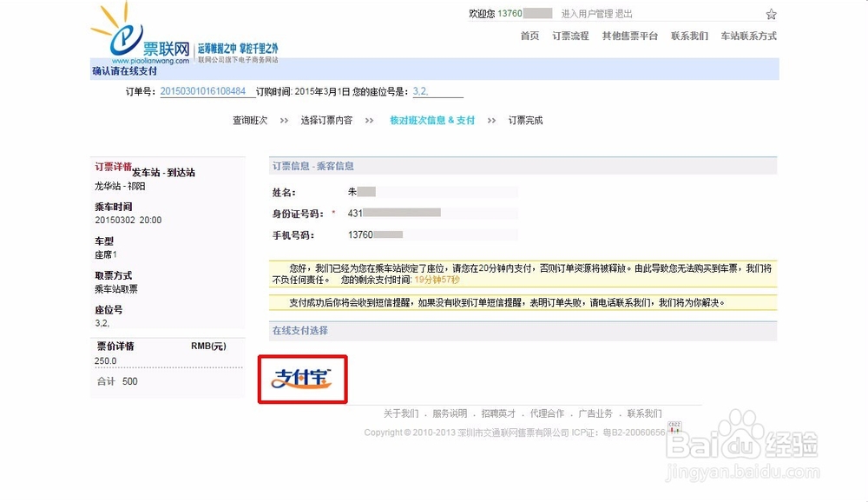Click the ICP license text in footer
This screenshot has height=502, width=868.
tap(618, 433)
